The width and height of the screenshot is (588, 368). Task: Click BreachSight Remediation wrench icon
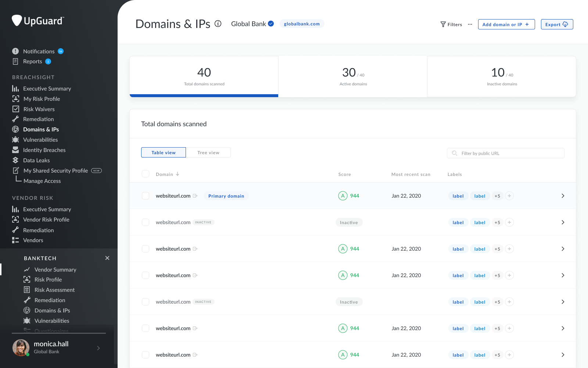point(15,119)
